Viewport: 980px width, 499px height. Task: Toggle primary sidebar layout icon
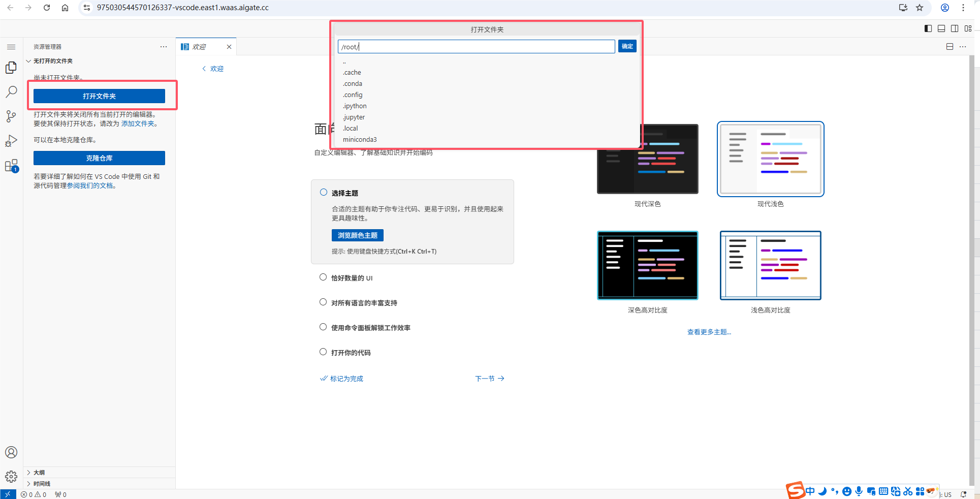[928, 28]
